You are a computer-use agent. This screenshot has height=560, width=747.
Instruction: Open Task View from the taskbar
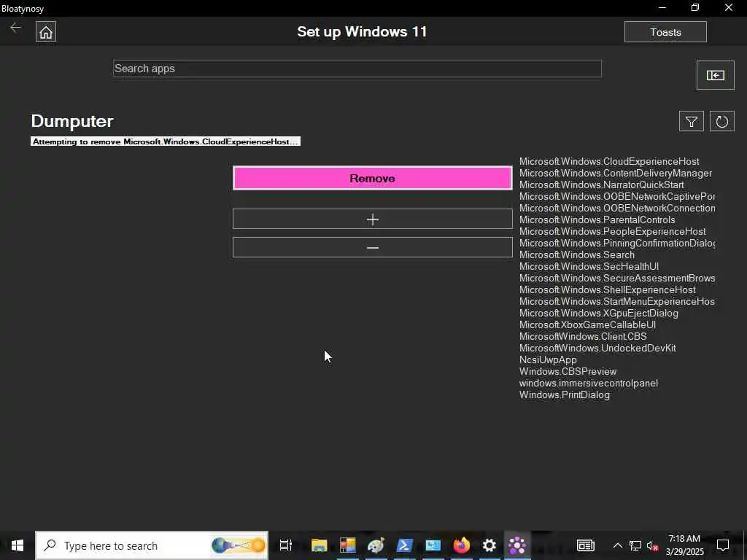coord(286,545)
